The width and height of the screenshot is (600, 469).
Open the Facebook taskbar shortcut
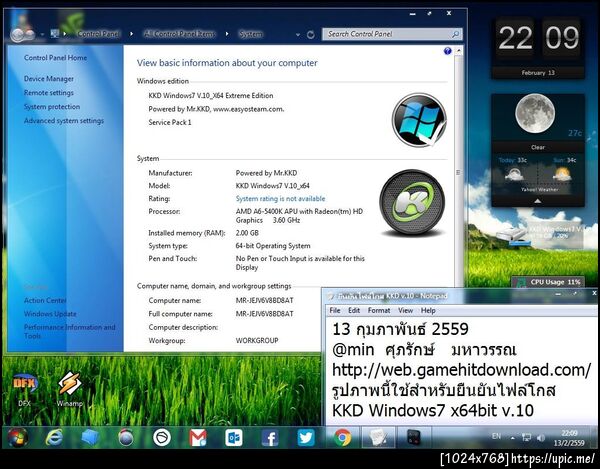[x=270, y=438]
